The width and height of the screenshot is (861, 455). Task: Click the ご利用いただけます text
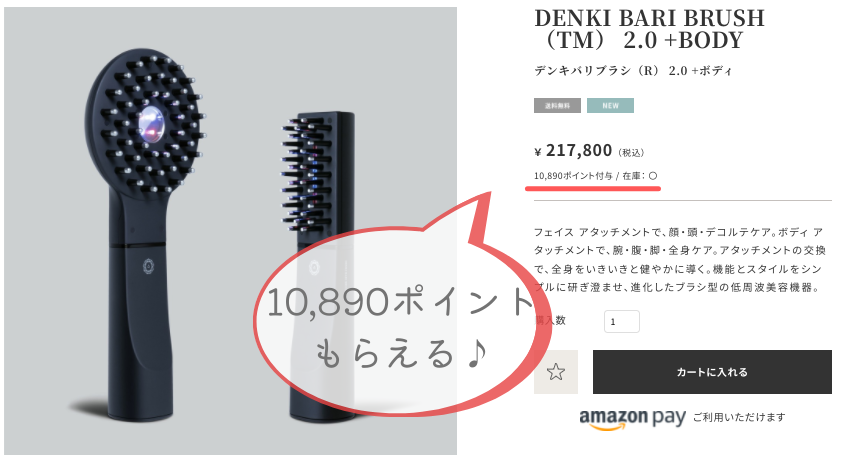click(x=739, y=418)
